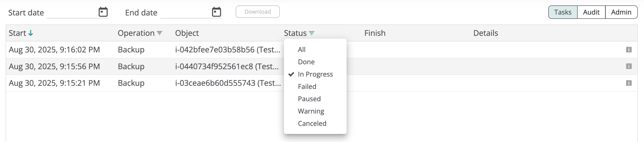The image size is (644, 142).
Task: Show info for the 9:15:21 PM backup
Action: click(629, 83)
